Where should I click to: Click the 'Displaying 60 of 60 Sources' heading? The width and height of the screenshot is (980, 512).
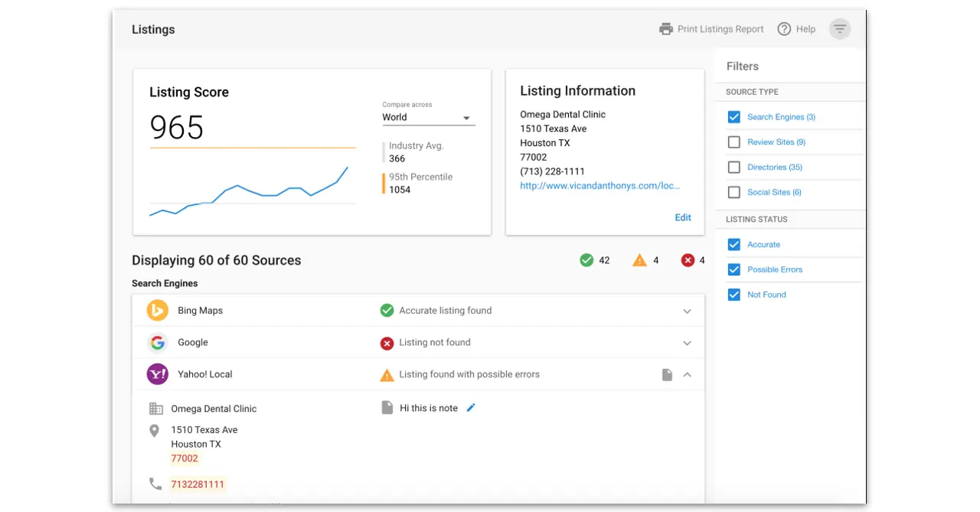[x=216, y=260]
